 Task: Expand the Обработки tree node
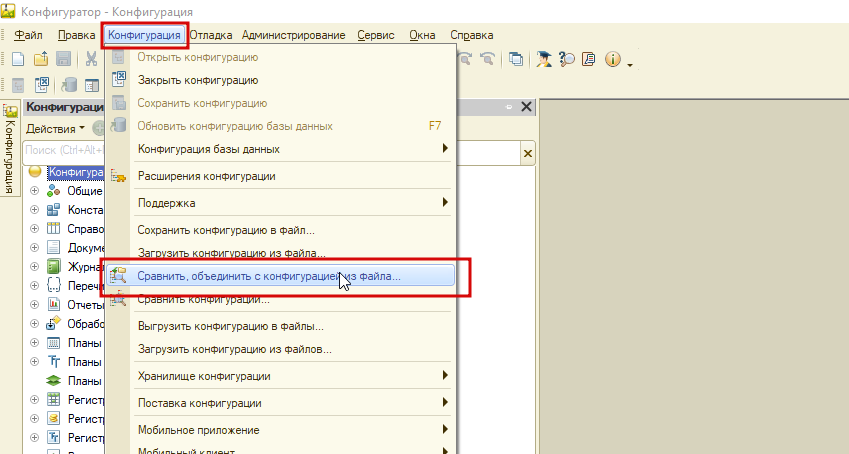coord(35,323)
